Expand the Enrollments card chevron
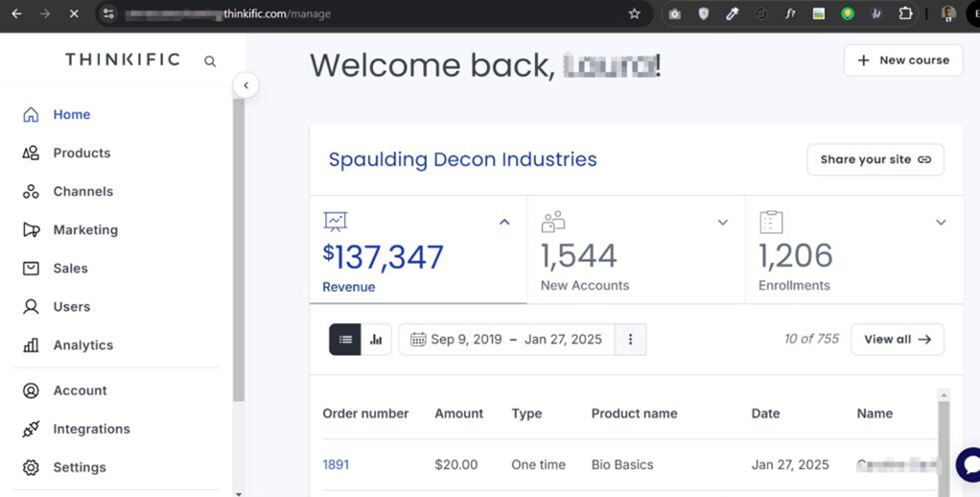Viewport: 980px width, 497px height. click(x=941, y=223)
